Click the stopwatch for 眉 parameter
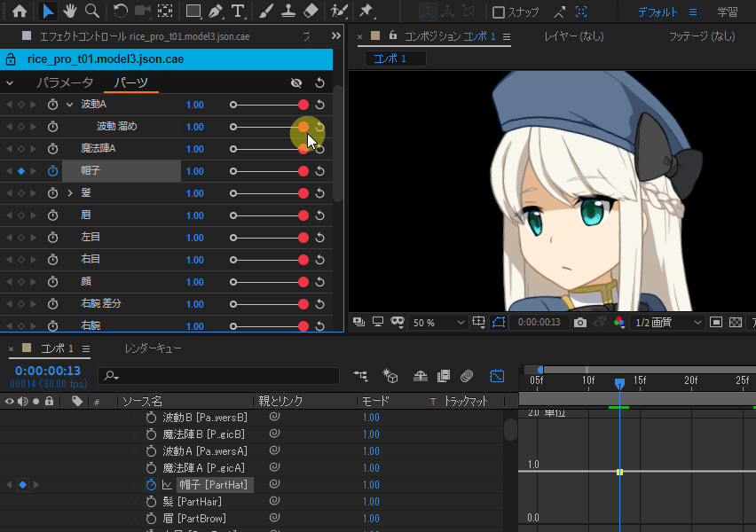This screenshot has height=532, width=756. [x=52, y=215]
